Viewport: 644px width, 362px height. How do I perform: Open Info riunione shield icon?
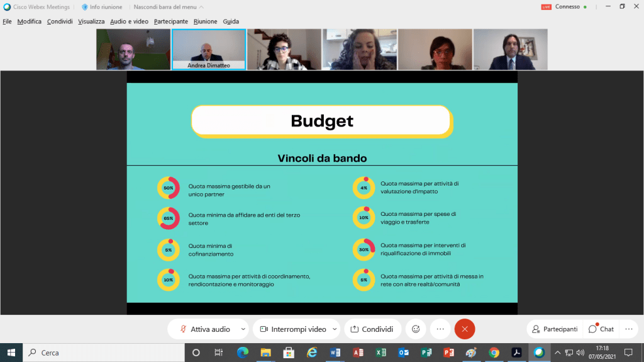click(85, 7)
